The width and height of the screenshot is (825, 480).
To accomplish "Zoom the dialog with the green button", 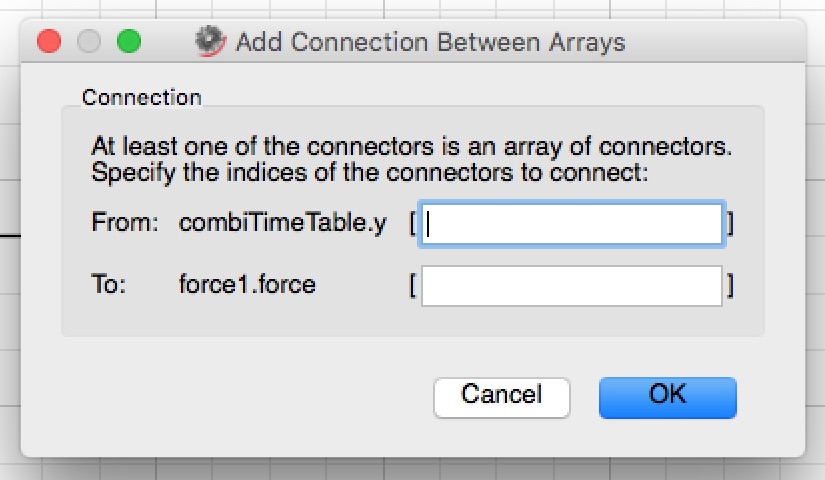I will click(129, 42).
